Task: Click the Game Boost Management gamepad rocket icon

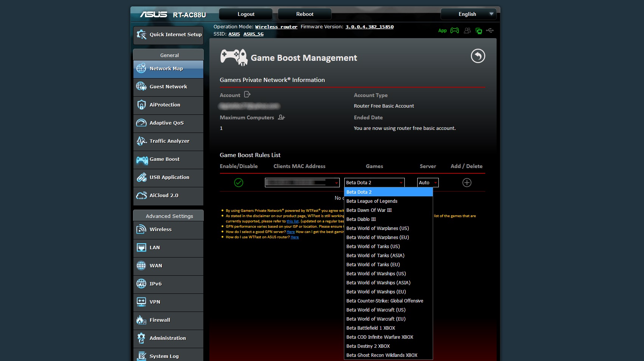Action: [x=234, y=57]
